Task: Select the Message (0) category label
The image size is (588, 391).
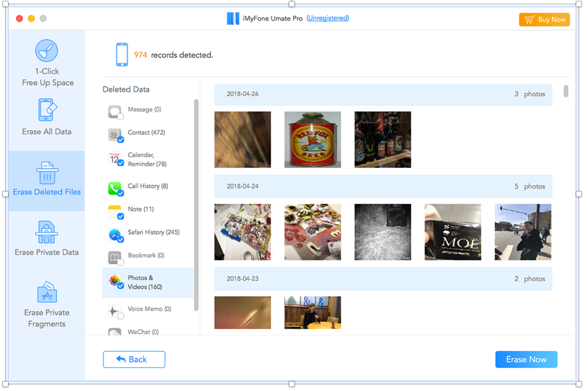Action: click(144, 109)
